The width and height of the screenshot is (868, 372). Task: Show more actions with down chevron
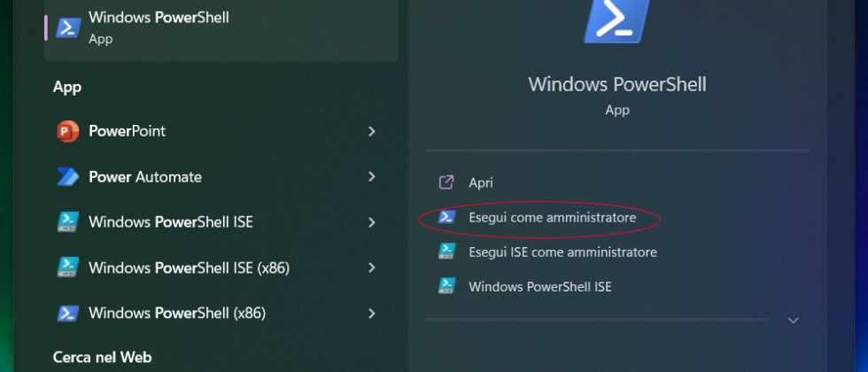tap(793, 320)
